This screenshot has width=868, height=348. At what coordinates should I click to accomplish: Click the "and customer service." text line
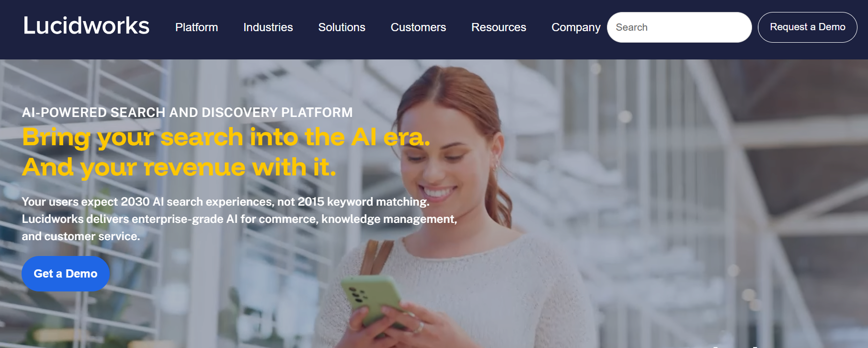[x=81, y=236]
